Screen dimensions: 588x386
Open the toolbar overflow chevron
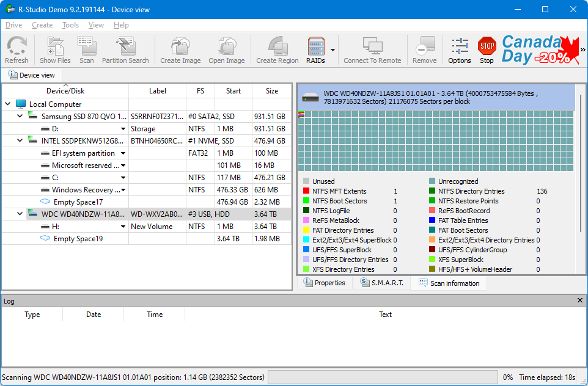click(x=582, y=49)
